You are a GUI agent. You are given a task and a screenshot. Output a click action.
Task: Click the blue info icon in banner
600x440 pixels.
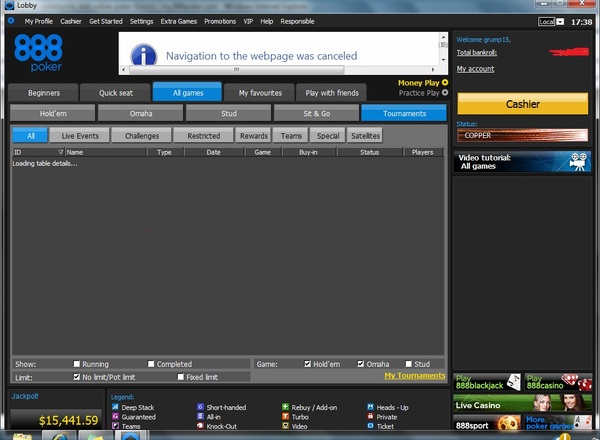tap(144, 55)
